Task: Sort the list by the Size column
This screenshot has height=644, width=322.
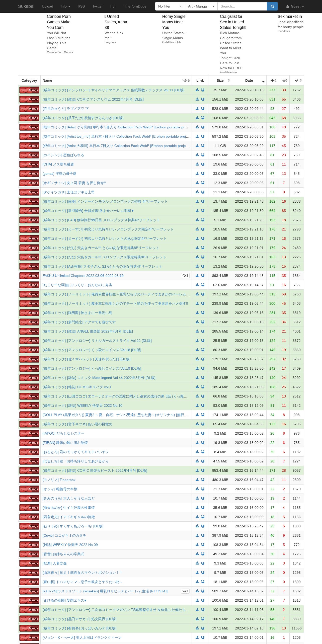Action: (220, 80)
